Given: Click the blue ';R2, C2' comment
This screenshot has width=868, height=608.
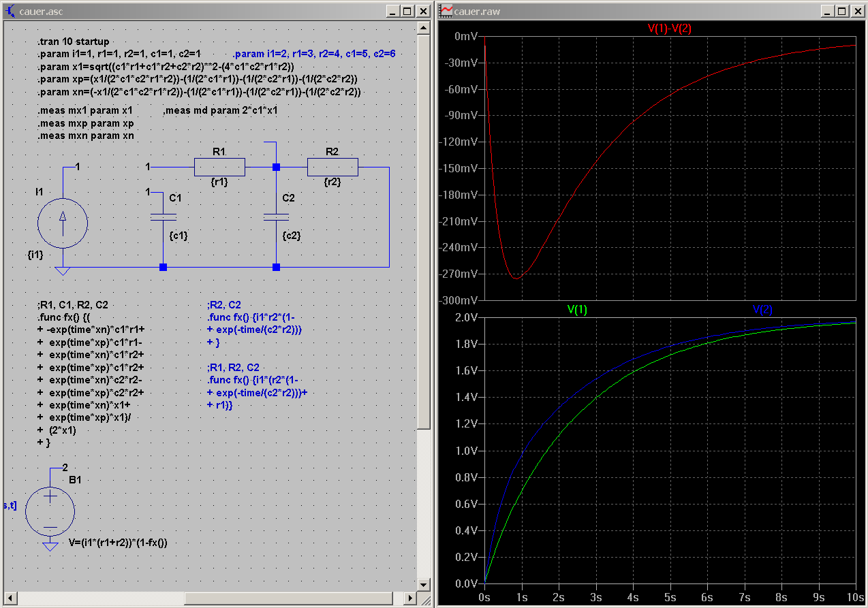Looking at the screenshot, I should click(224, 305).
